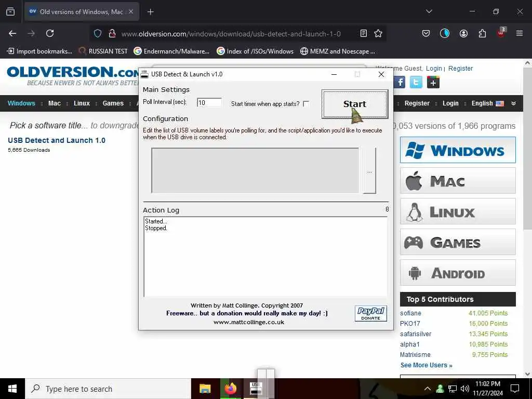
Task: Select Linux in the site navigation bar
Action: [82, 103]
